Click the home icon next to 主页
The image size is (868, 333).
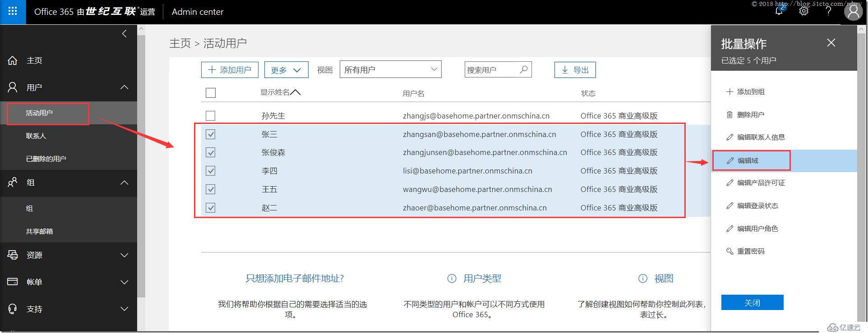click(13, 60)
